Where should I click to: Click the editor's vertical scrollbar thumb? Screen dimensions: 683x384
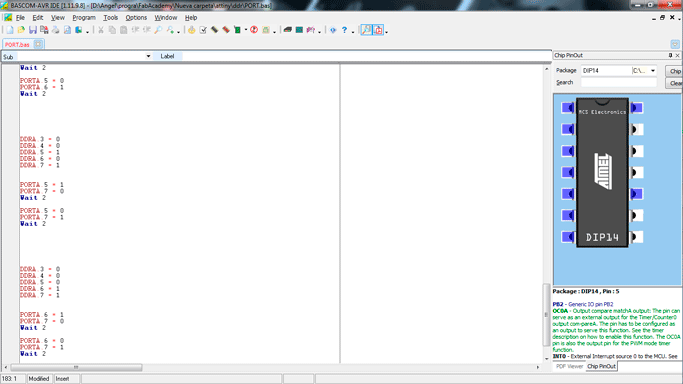coord(546,314)
